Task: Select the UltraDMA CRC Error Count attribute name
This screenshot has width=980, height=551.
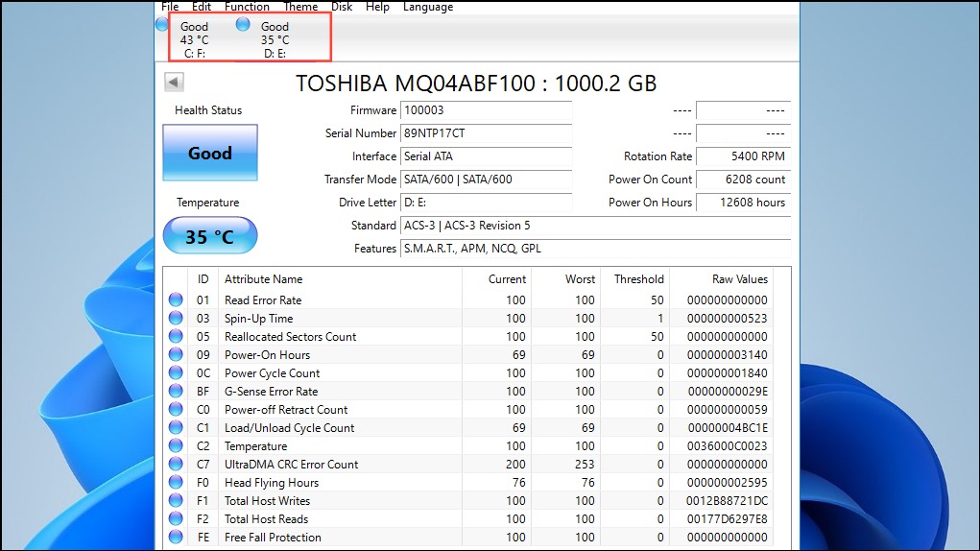Action: (292, 465)
